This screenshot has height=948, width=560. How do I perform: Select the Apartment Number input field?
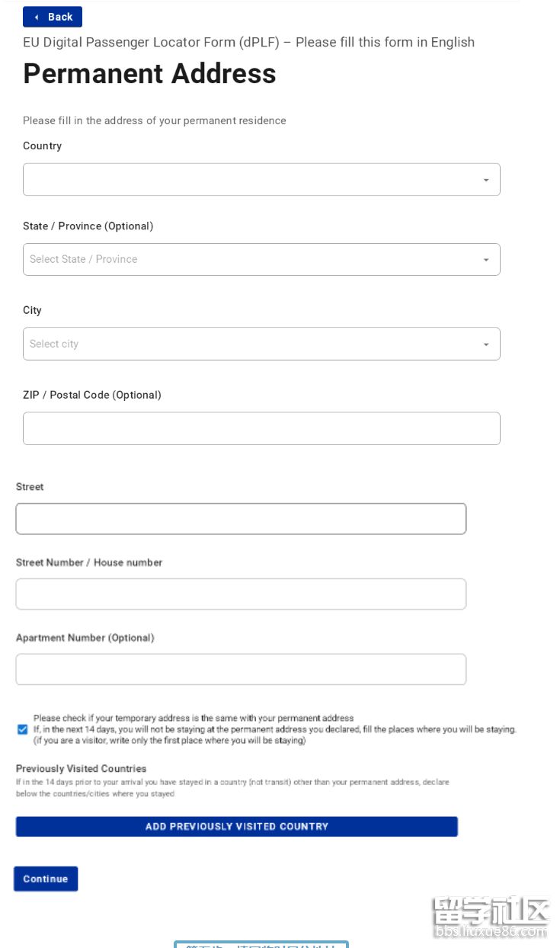tap(241, 669)
